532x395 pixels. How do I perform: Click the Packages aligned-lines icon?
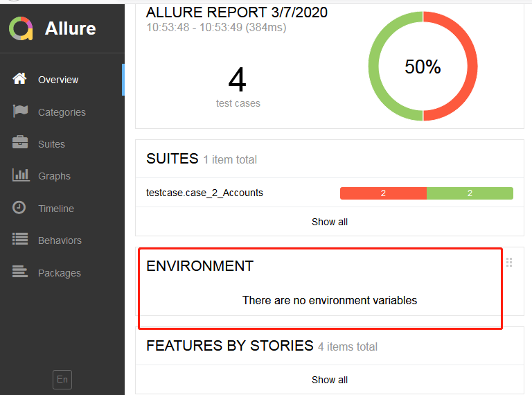pos(20,272)
